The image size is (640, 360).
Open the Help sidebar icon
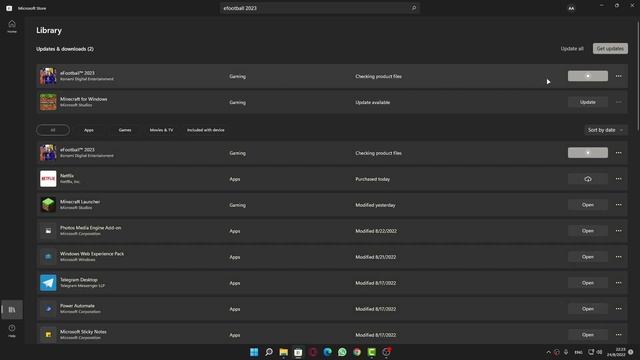[x=12, y=330]
